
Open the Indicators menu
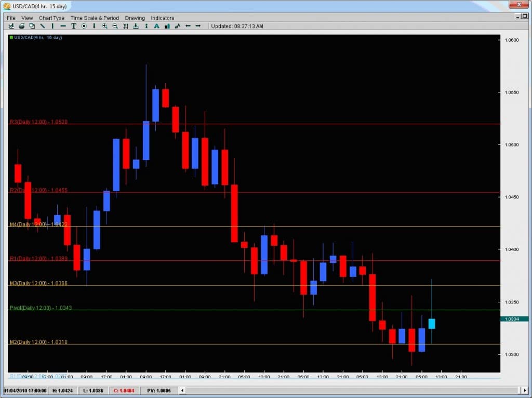tap(163, 18)
